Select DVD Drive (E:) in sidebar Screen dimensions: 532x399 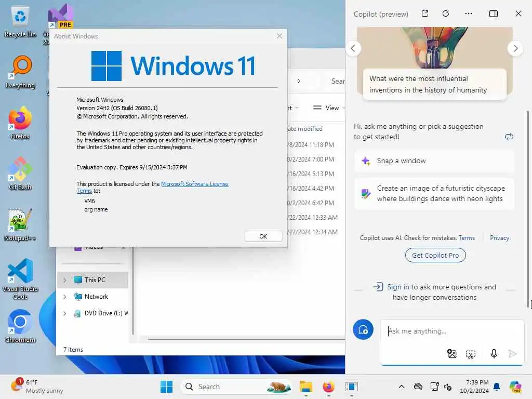click(92, 313)
